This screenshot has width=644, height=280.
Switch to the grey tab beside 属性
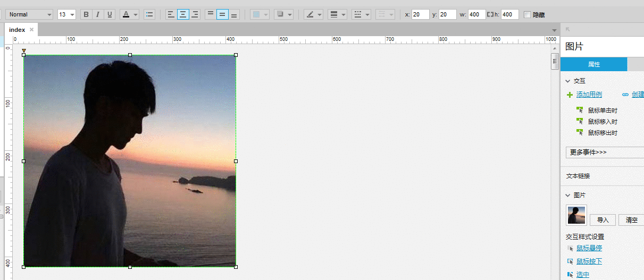coord(635,64)
